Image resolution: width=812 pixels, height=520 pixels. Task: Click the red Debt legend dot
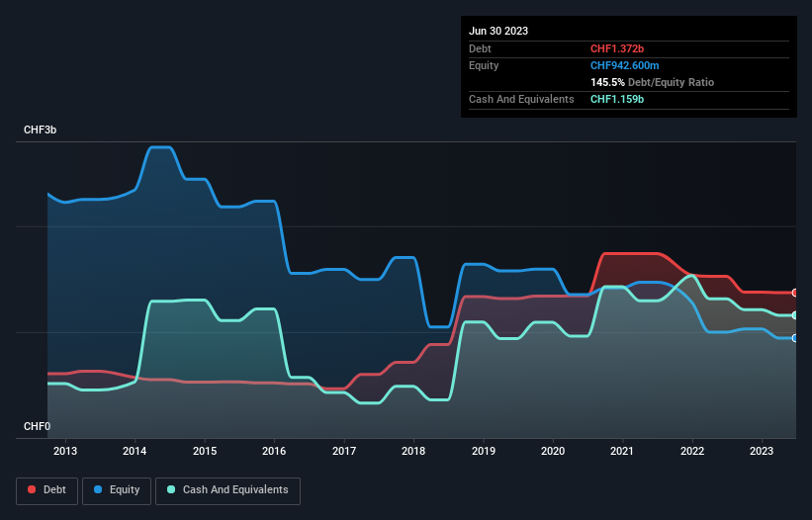tap(32, 489)
